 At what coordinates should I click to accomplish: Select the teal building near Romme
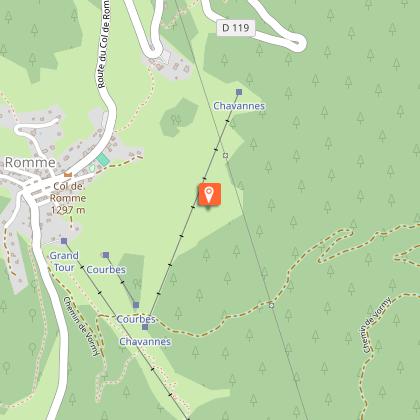[103, 160]
